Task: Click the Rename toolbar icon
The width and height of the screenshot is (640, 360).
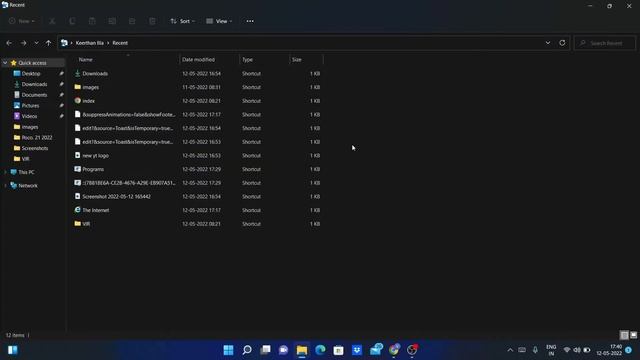Action: (x=112, y=21)
